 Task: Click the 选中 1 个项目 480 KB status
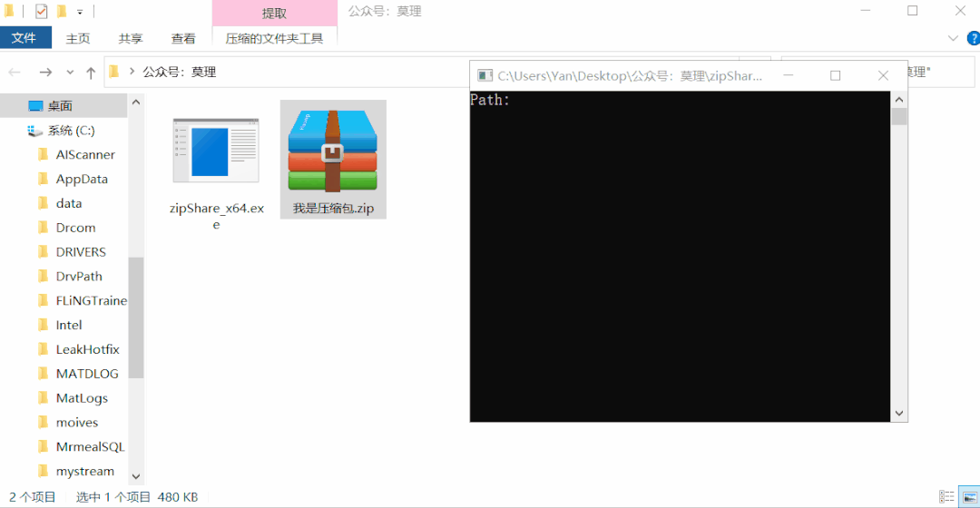(137, 497)
